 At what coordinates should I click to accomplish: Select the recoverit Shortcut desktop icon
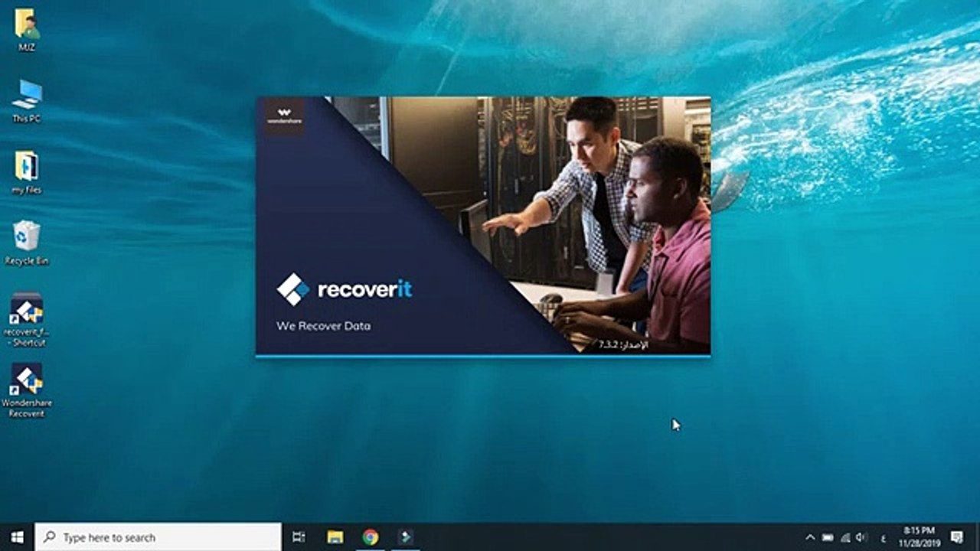27,320
